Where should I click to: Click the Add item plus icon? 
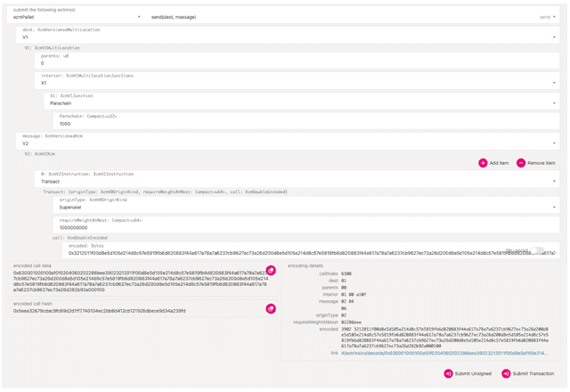484,163
